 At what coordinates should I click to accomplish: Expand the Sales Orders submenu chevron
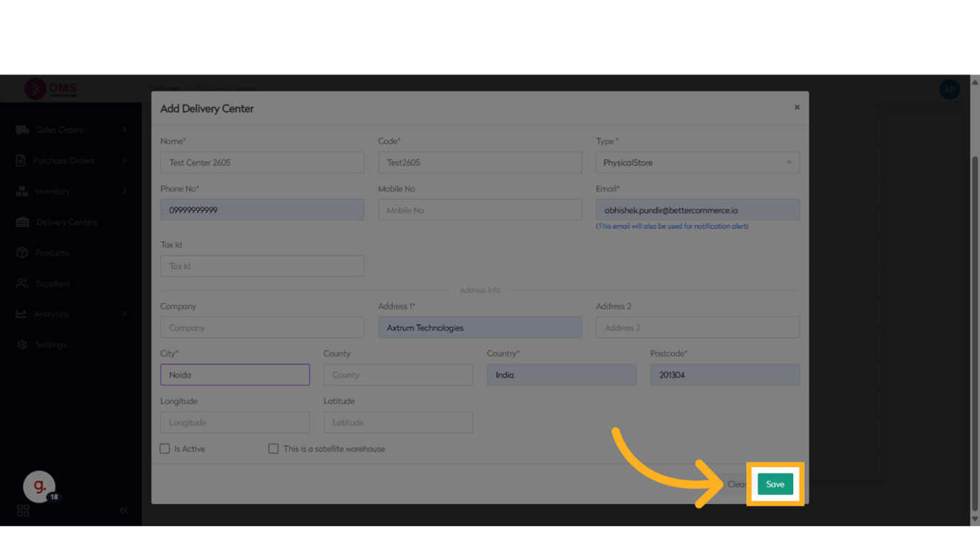(124, 130)
